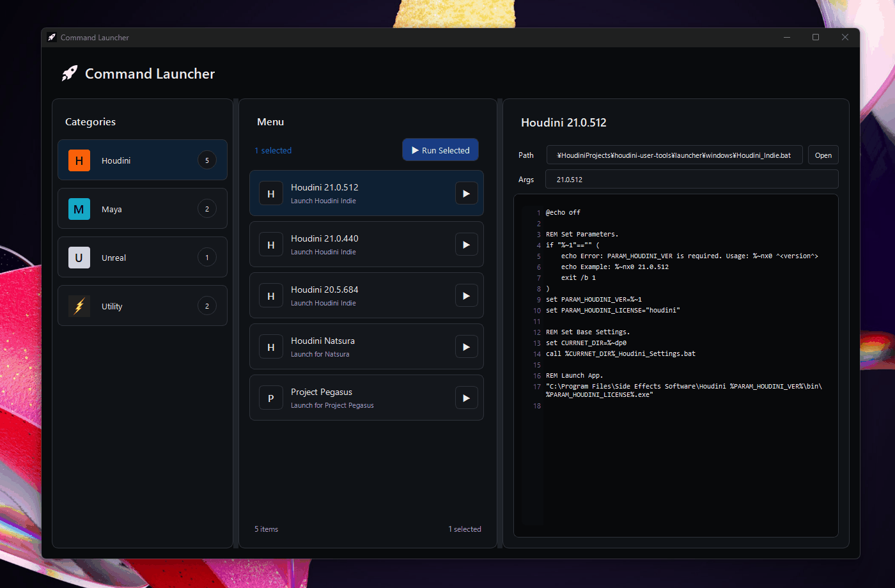Maximize the Command Launcher window
Viewport: 895px width, 588px height.
click(816, 38)
